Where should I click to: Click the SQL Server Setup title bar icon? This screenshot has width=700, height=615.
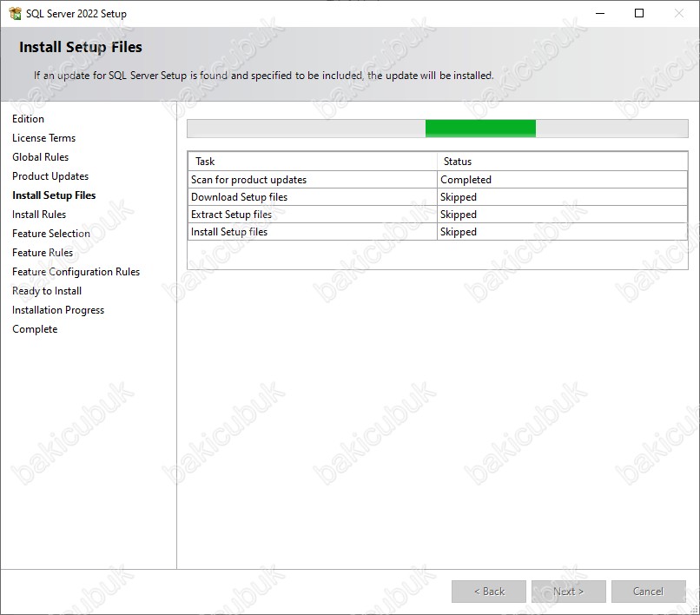[15, 13]
